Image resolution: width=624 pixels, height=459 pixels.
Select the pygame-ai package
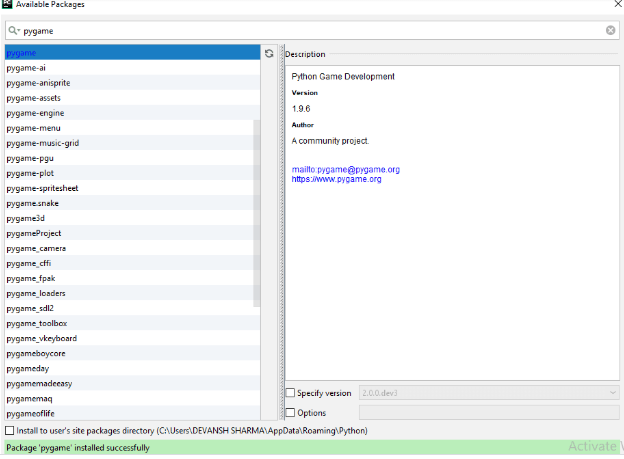(x=133, y=68)
